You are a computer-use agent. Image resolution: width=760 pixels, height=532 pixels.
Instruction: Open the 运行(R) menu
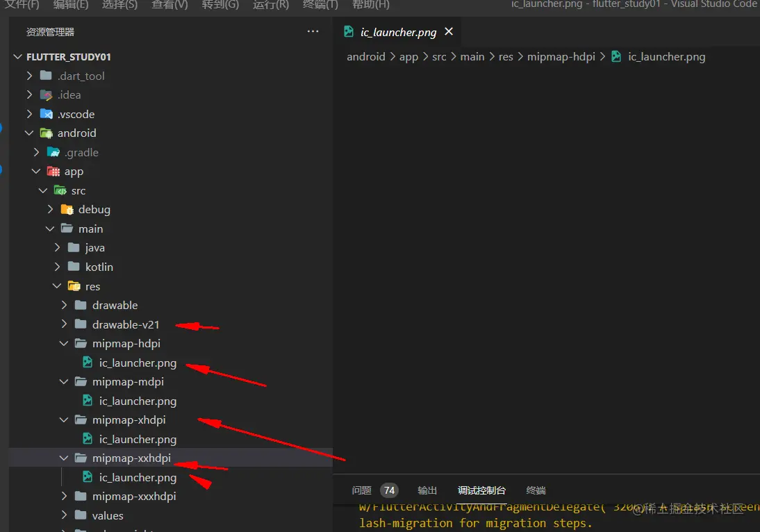pos(270,4)
